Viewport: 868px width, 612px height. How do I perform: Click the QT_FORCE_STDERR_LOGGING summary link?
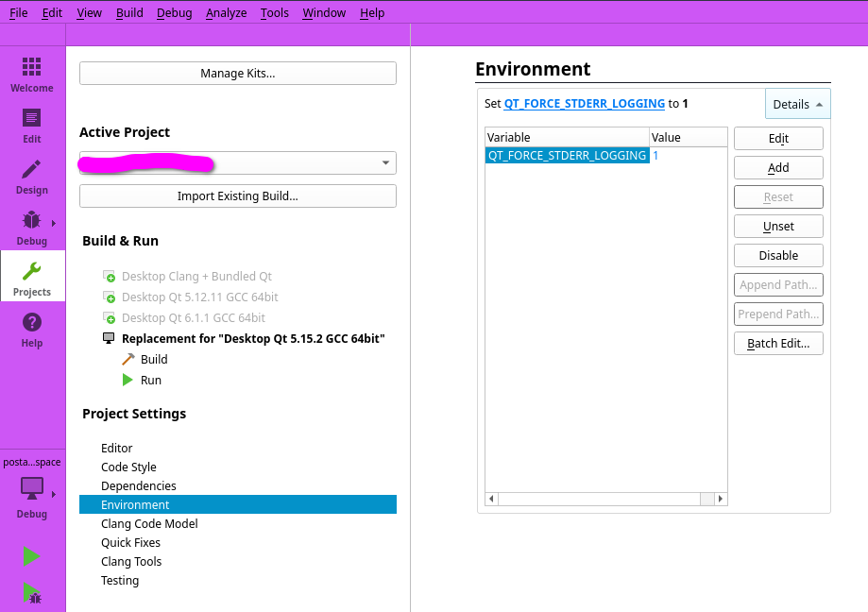point(584,104)
